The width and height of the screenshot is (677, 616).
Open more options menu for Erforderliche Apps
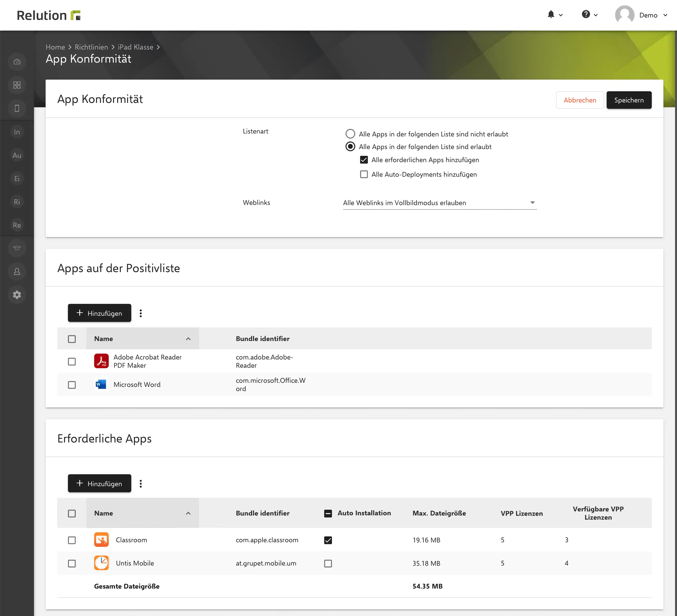(x=141, y=483)
